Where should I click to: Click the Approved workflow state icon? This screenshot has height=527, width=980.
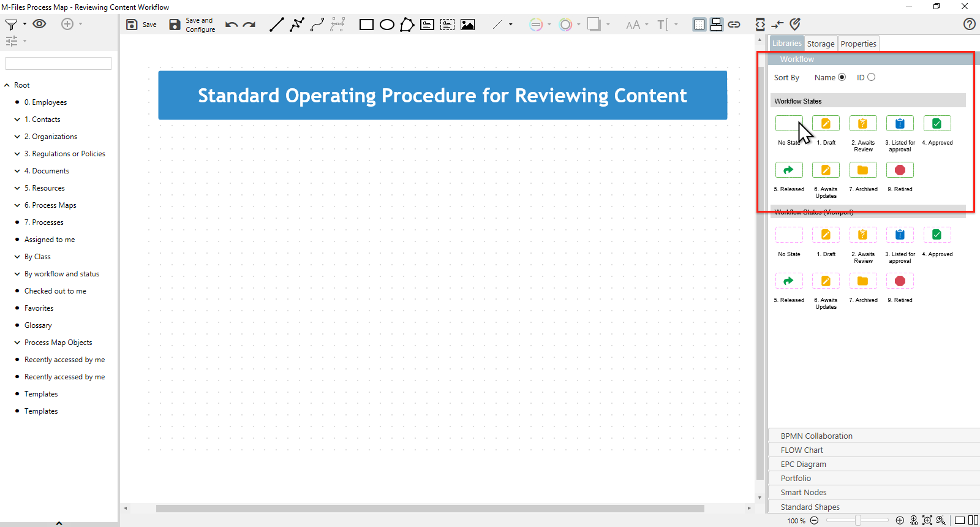pyautogui.click(x=937, y=124)
